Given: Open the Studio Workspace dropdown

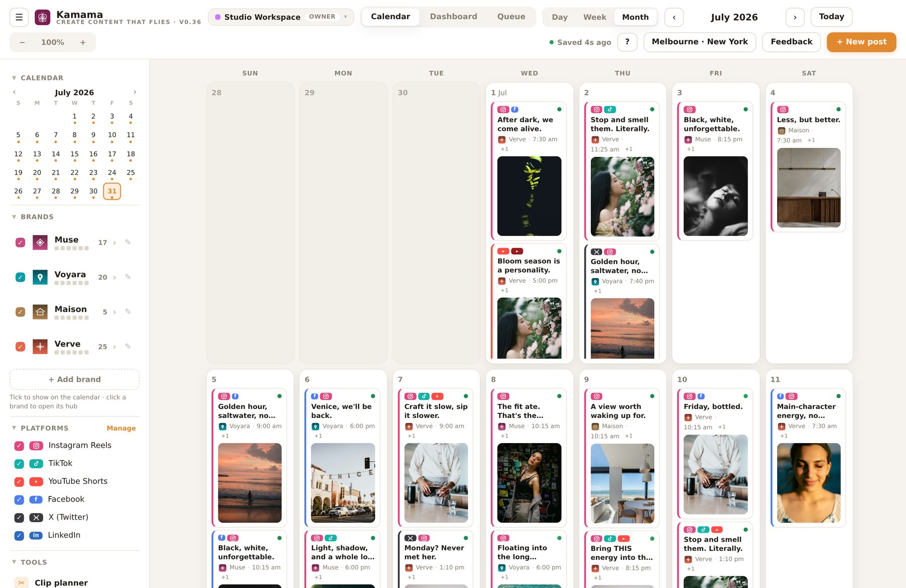Looking at the screenshot, I should pos(281,17).
